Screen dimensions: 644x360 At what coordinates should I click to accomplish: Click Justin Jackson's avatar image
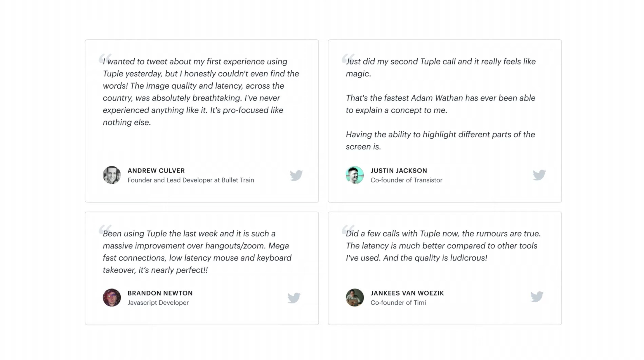coord(354,175)
